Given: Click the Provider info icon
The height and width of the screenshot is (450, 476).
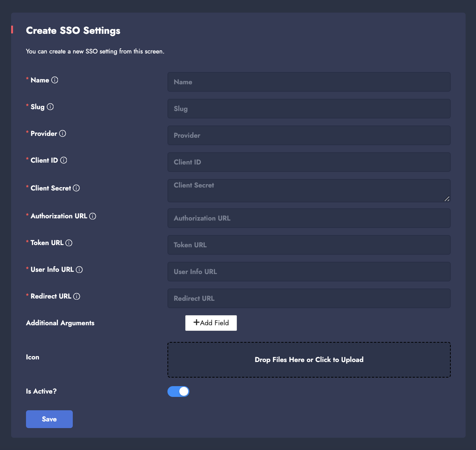Looking at the screenshot, I should (x=63, y=134).
